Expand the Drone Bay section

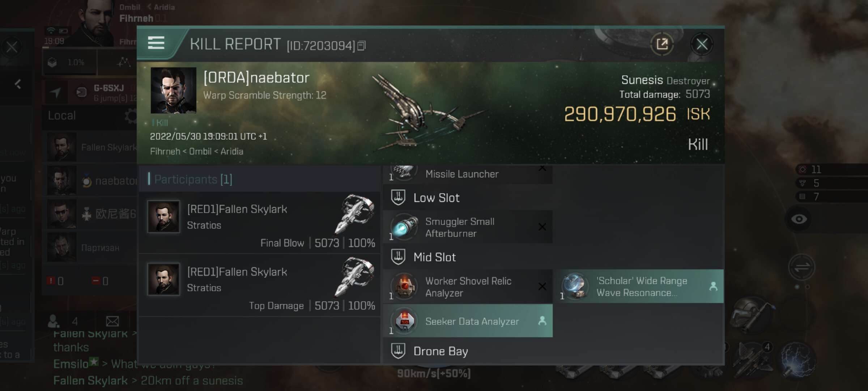tap(468, 351)
